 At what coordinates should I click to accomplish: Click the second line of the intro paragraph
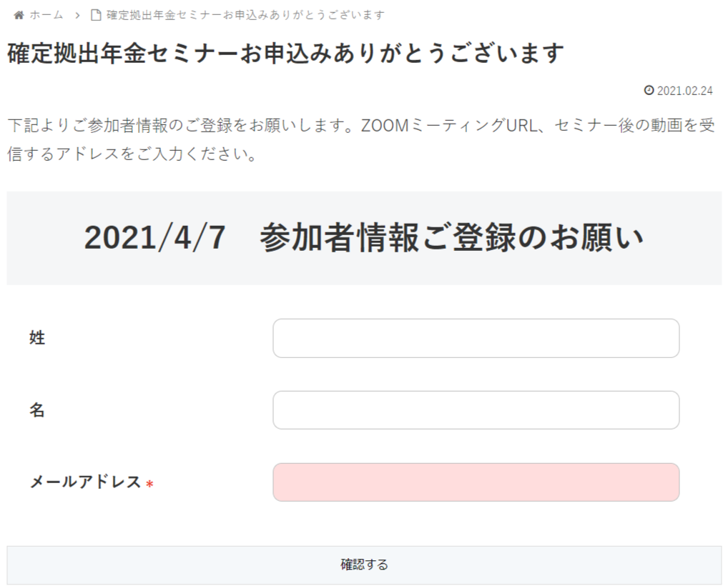(x=132, y=154)
